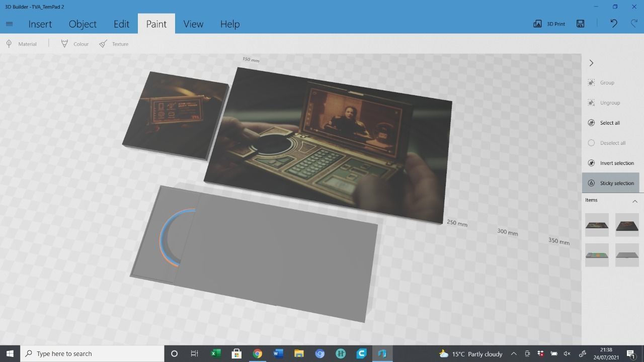Select the small square image object in viewport
Image resolution: width=644 pixels, height=362 pixels.
(176, 116)
